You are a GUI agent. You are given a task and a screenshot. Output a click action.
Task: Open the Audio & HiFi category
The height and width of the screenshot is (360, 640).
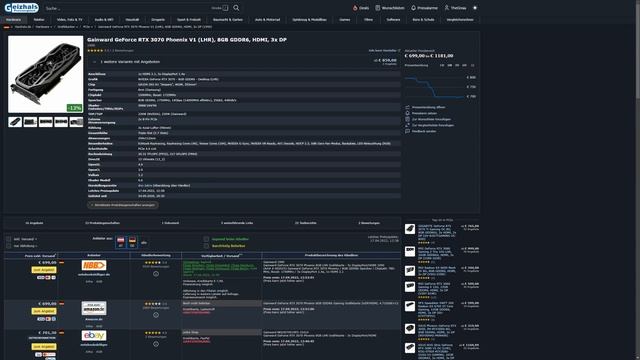click(x=104, y=20)
